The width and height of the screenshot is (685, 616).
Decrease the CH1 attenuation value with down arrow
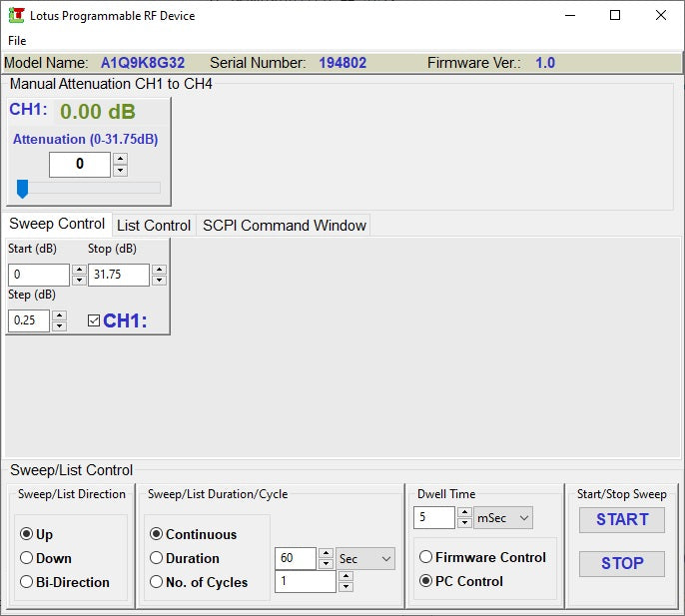[x=120, y=171]
